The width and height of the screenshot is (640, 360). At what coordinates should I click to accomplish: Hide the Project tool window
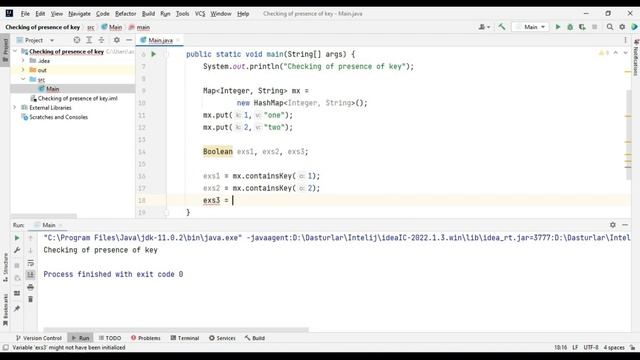coord(129,40)
